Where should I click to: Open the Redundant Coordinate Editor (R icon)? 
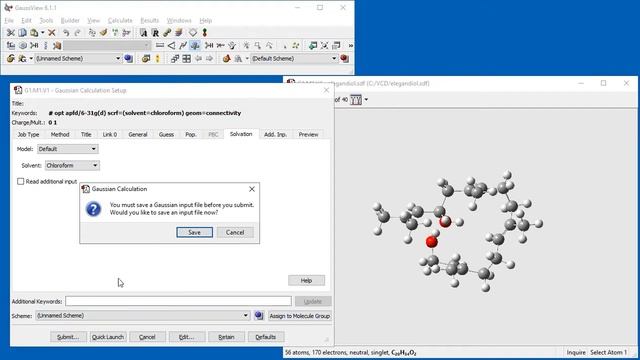click(x=155, y=33)
